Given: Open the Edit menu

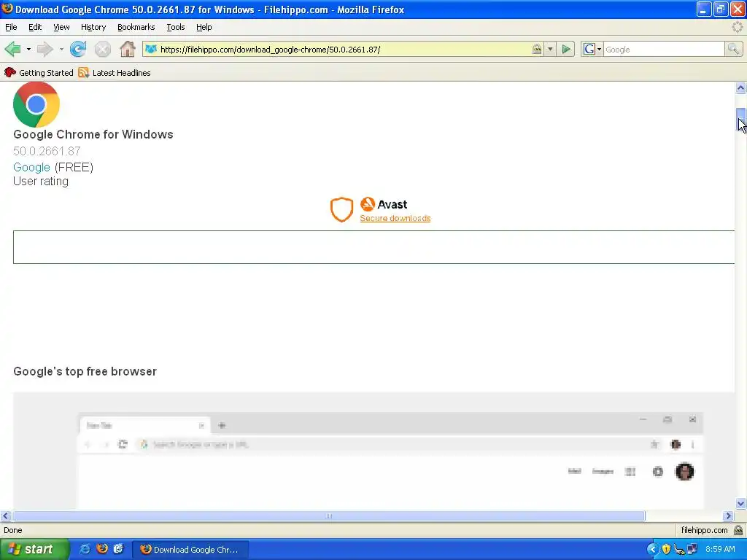Looking at the screenshot, I should tap(35, 27).
